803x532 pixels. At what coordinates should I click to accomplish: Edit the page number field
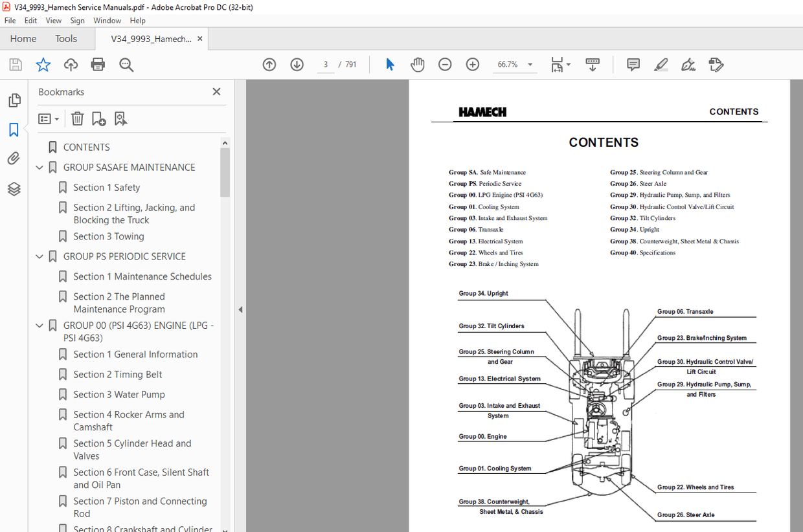pos(325,65)
